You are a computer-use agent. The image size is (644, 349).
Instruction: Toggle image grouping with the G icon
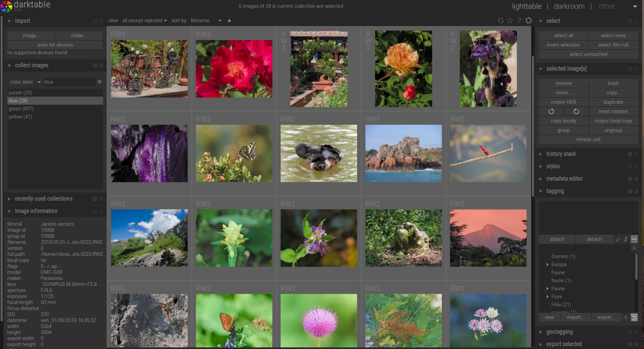(500, 21)
